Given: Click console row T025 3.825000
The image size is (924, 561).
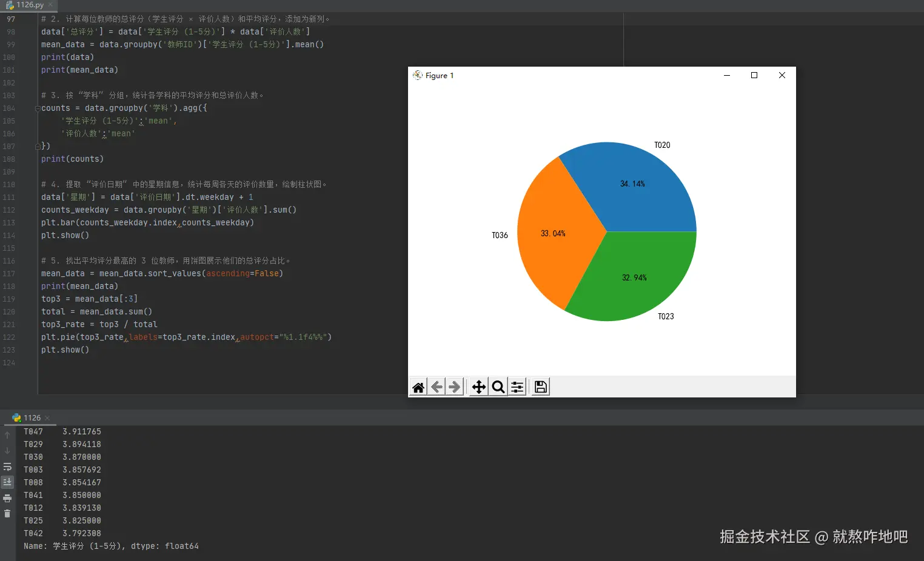Looking at the screenshot, I should [62, 521].
